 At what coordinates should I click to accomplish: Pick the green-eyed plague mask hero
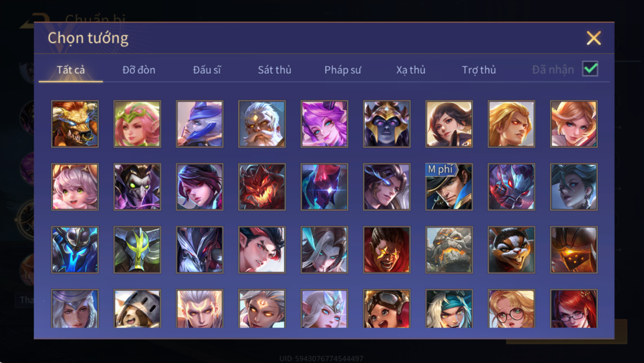(x=137, y=186)
